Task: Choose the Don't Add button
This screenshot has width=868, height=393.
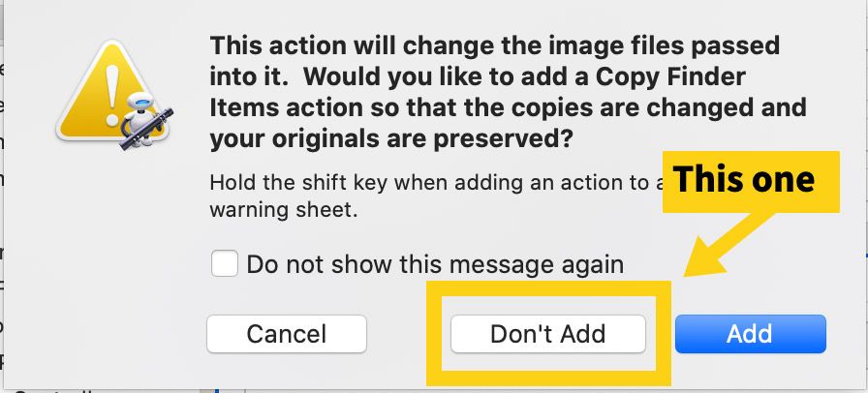Action: click(548, 334)
